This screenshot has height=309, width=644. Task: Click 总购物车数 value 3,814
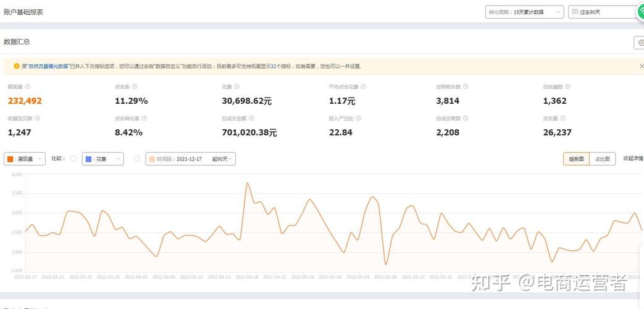click(447, 101)
